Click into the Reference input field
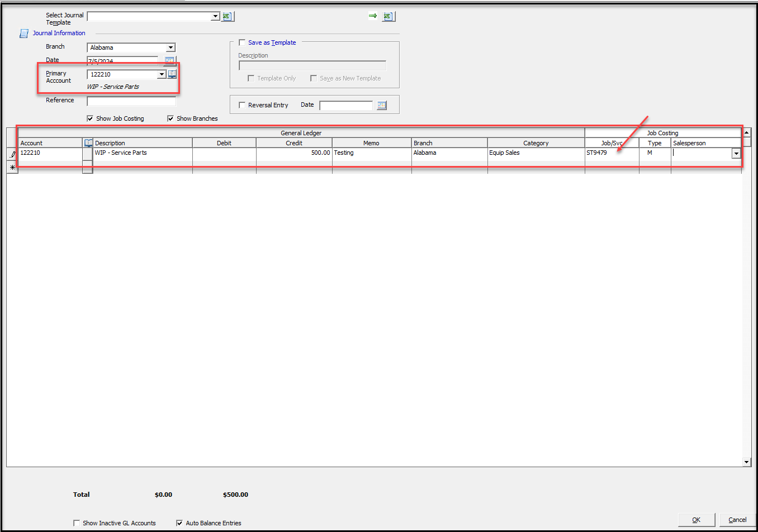758x532 pixels. point(131,101)
